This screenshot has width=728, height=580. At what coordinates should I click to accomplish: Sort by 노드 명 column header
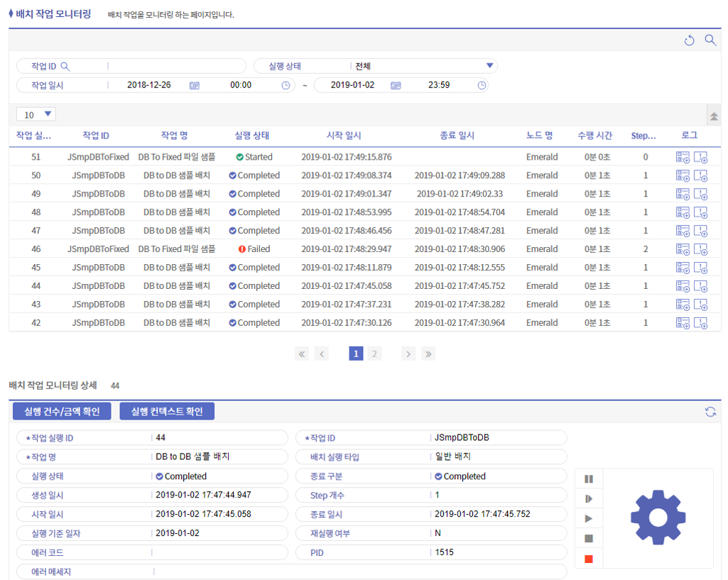tap(540, 136)
